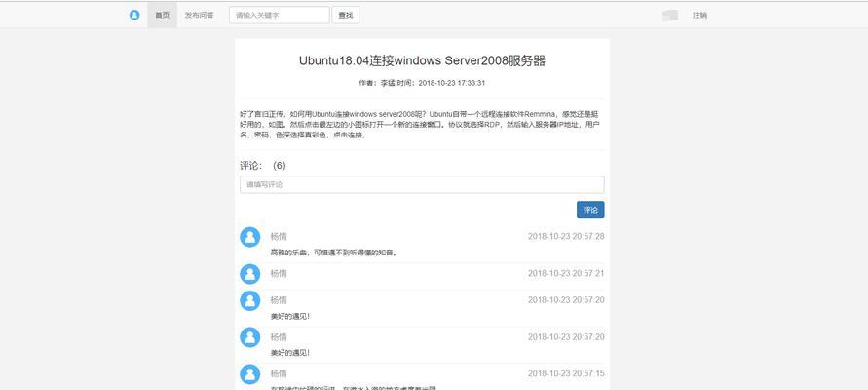Focus the 请输入关键字 search field
The width and height of the screenshot is (868, 390).
tap(280, 15)
